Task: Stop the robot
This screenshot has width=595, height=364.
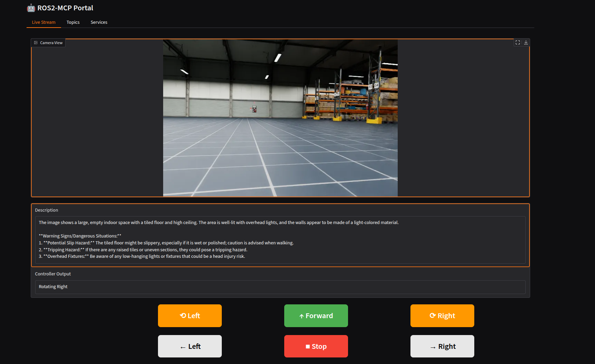Action: 316,346
